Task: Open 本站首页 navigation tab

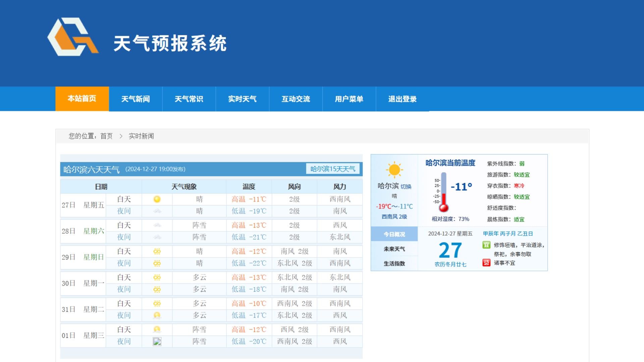Action: 82,99
